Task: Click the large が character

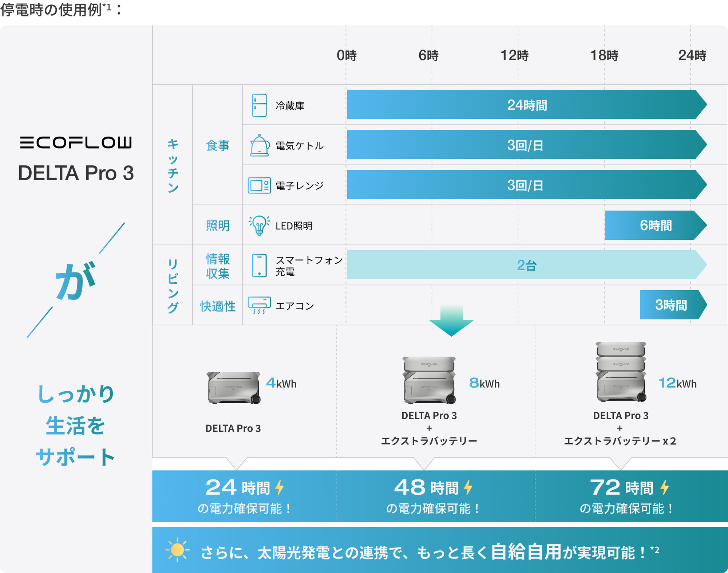Action: pos(76,281)
